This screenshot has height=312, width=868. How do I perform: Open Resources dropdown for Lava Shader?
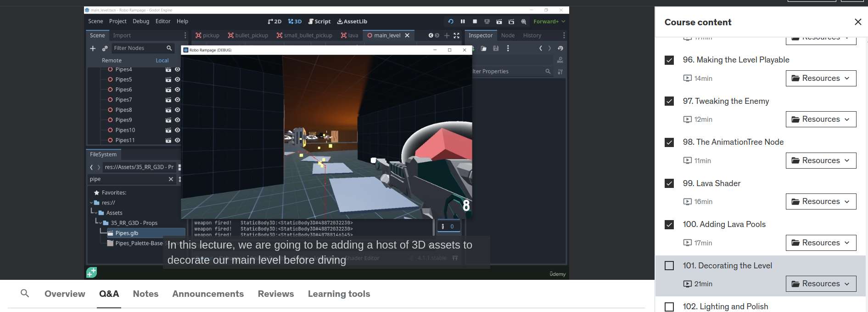pos(821,201)
